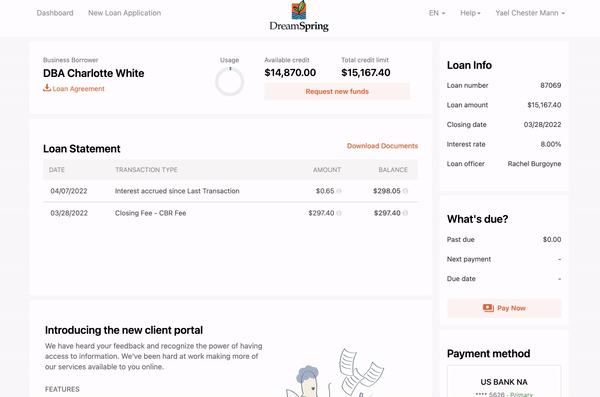Click info icon next to $297.40 balance
Image resolution: width=600 pixels, height=397 pixels.
pyautogui.click(x=405, y=213)
